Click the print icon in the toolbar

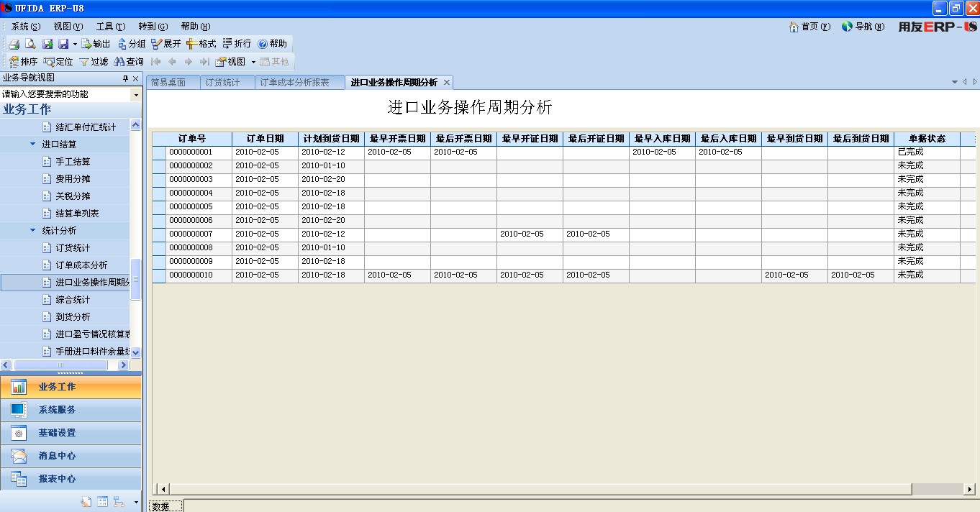pos(14,44)
